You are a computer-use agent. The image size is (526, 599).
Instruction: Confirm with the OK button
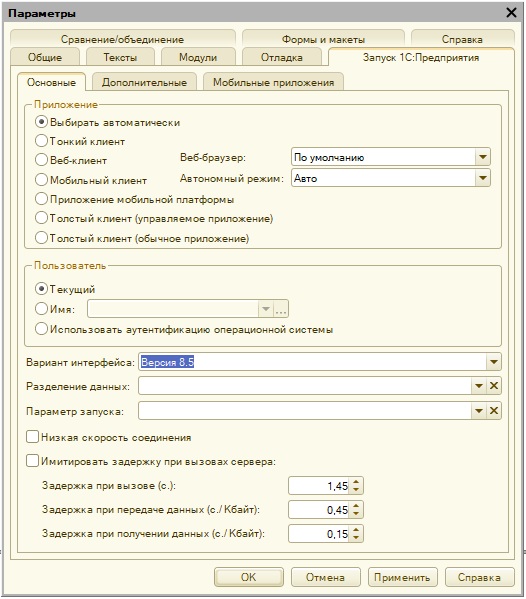click(x=249, y=577)
